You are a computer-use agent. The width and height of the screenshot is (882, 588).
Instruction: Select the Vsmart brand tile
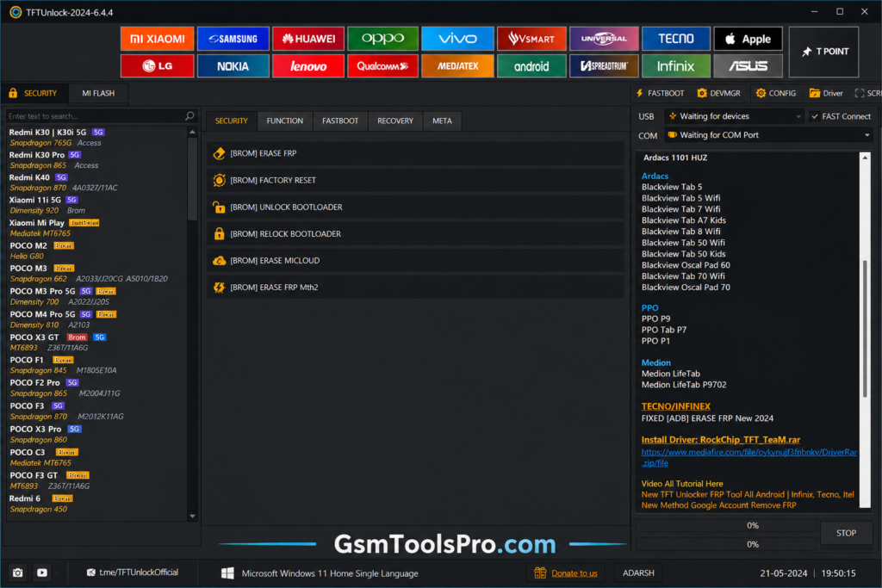(x=531, y=39)
